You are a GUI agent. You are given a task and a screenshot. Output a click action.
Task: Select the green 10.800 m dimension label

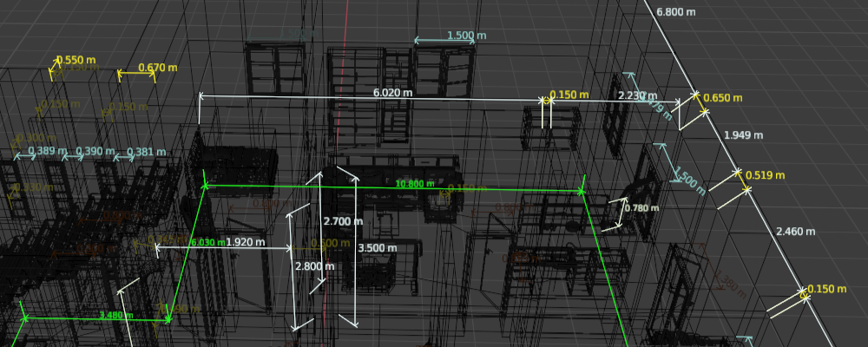[415, 184]
